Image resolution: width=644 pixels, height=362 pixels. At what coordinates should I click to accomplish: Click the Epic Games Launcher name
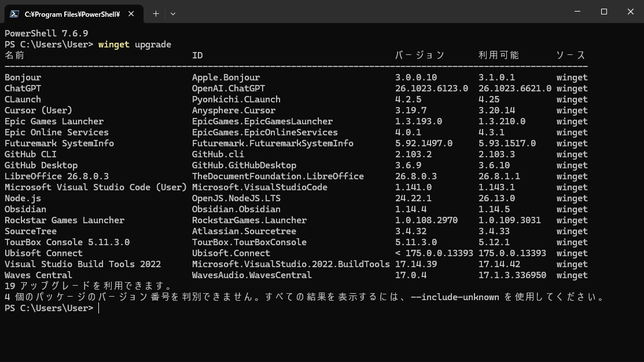coord(54,121)
